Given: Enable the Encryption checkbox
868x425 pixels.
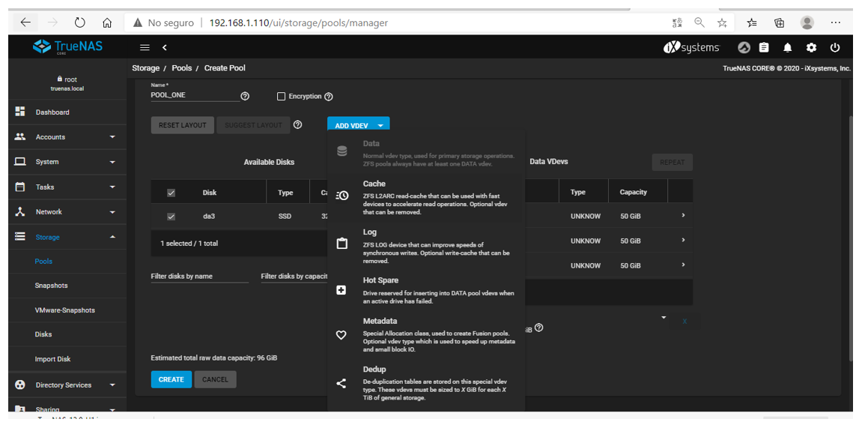Looking at the screenshot, I should 281,97.
